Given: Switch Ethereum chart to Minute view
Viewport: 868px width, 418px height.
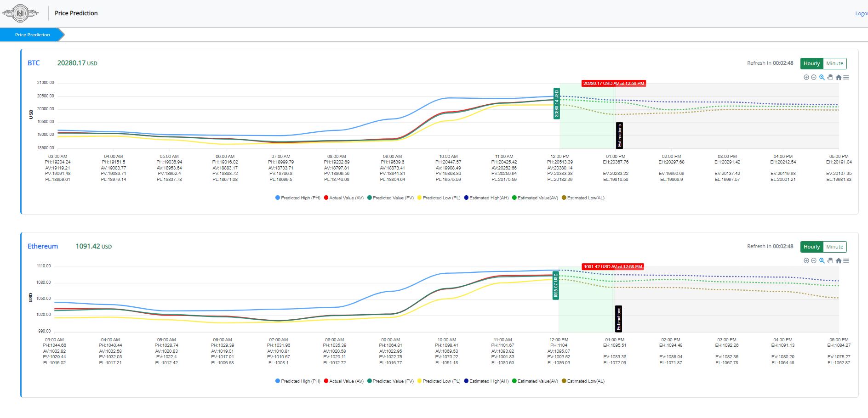Looking at the screenshot, I should tap(834, 247).
